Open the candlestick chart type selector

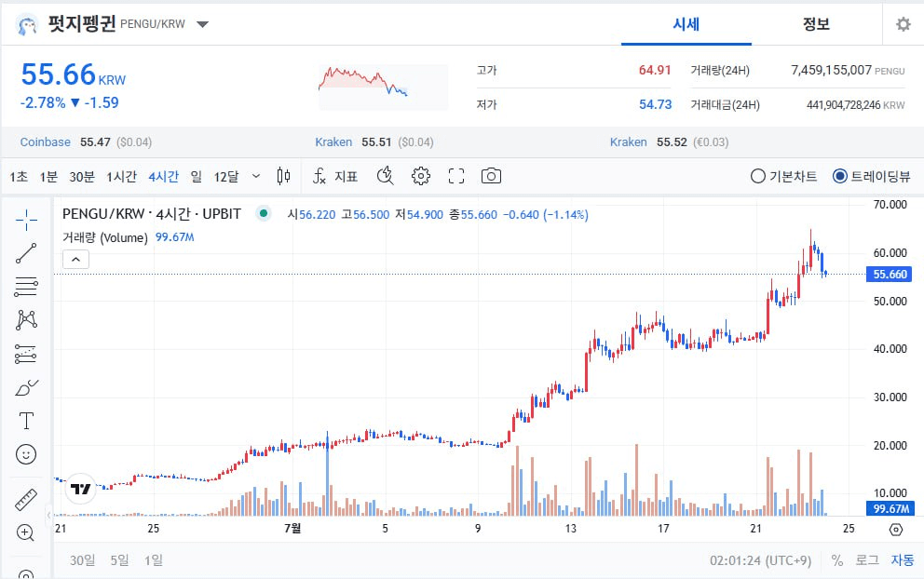pos(283,176)
